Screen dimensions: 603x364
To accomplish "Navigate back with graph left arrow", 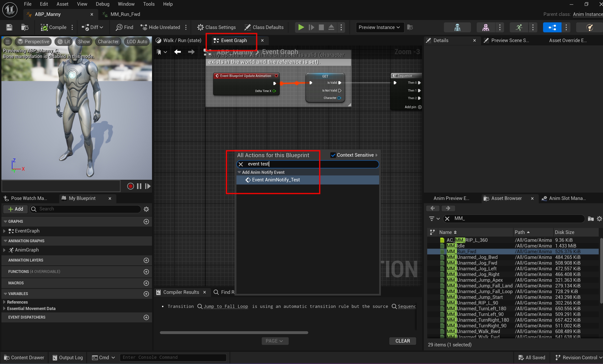I will click(177, 52).
